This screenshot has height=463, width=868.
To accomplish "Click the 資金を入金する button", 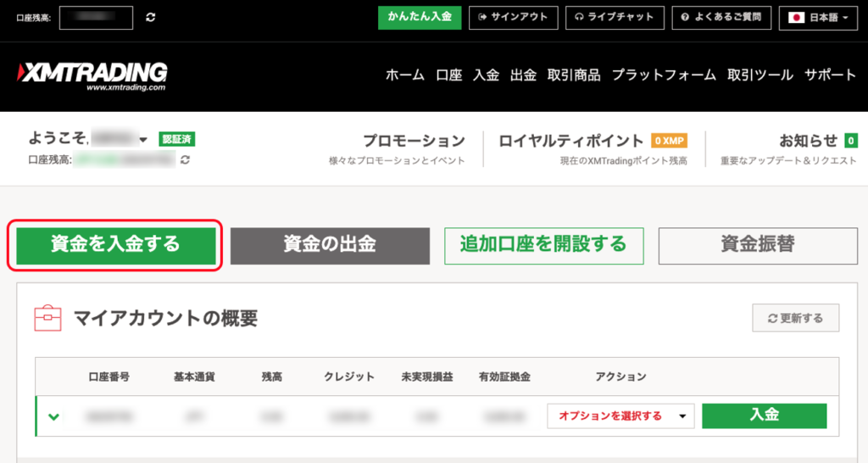I will 115,245.
